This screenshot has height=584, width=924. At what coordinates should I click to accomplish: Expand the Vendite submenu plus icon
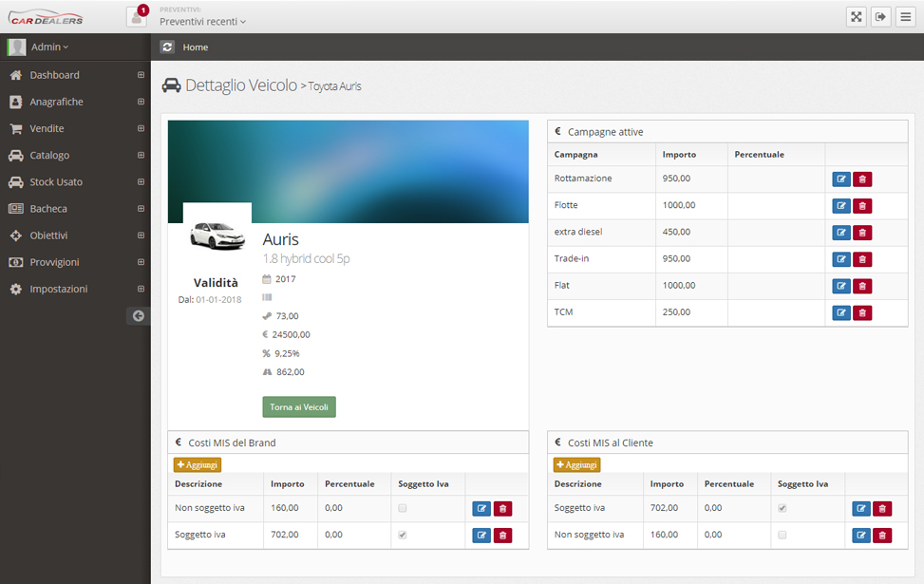[141, 128]
